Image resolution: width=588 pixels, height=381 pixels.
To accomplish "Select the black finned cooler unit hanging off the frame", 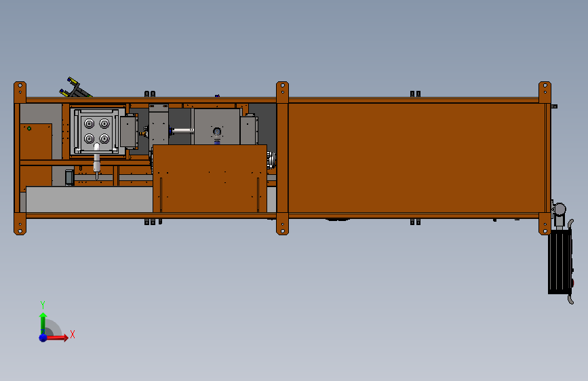I will point(560,262).
